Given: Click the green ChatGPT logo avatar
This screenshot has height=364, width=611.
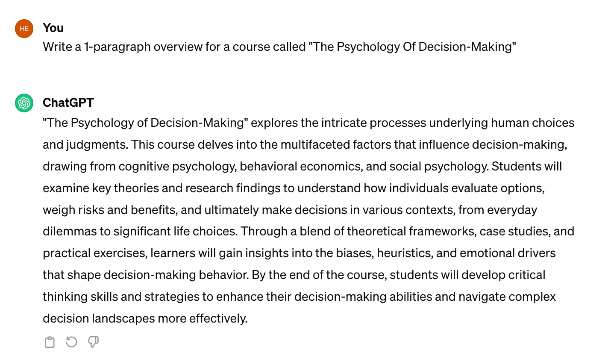Looking at the screenshot, I should (24, 103).
